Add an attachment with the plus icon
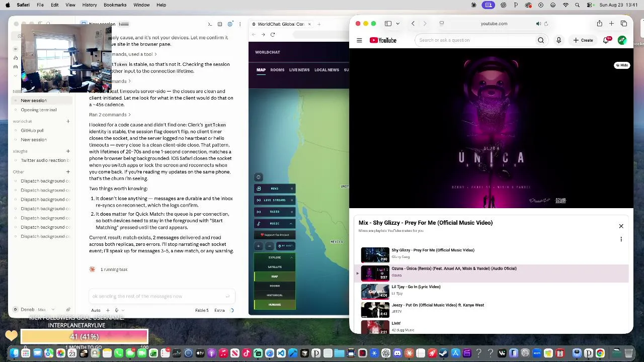 pos(108,310)
